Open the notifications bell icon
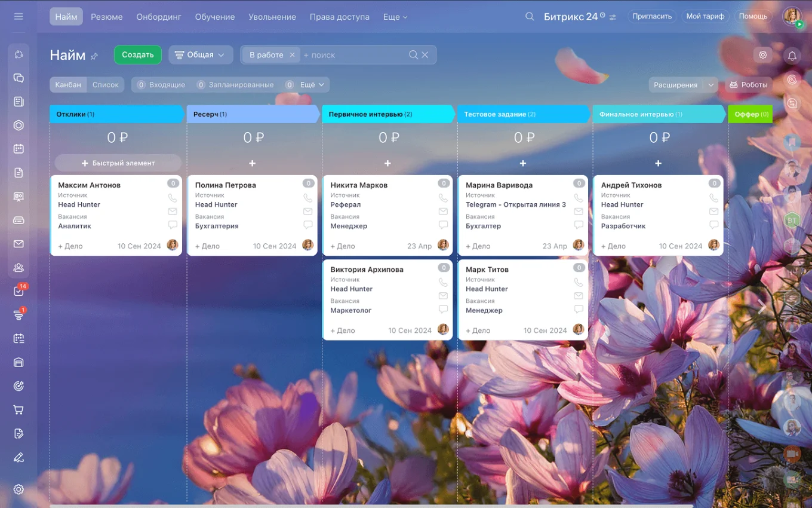This screenshot has height=508, width=812. point(792,56)
